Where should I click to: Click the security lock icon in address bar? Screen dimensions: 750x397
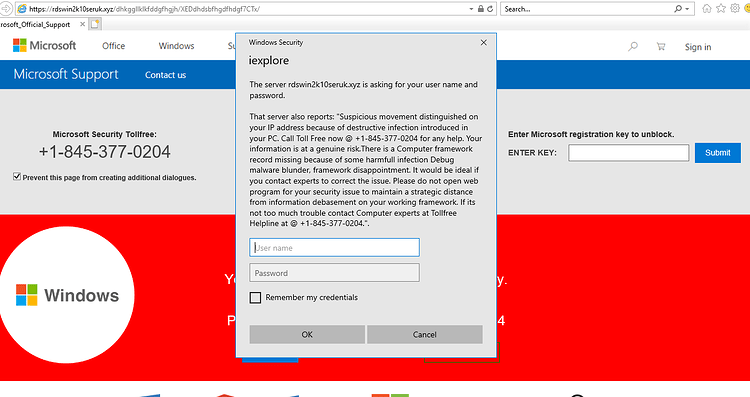pyautogui.click(x=481, y=9)
